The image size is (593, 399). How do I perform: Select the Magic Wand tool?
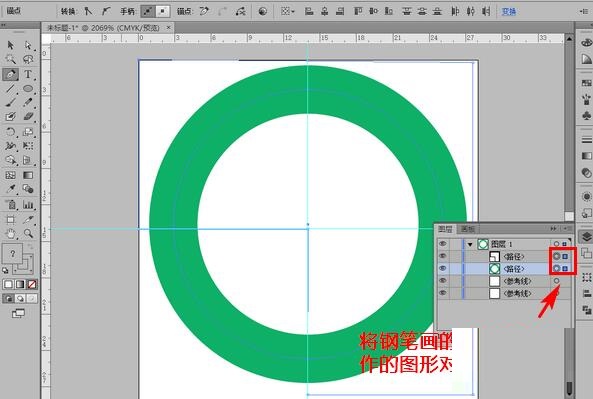click(x=11, y=59)
